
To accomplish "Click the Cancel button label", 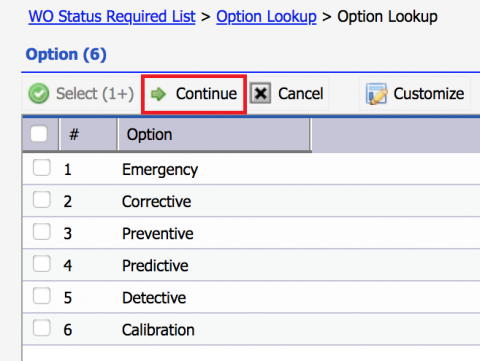I will pyautogui.click(x=301, y=94).
